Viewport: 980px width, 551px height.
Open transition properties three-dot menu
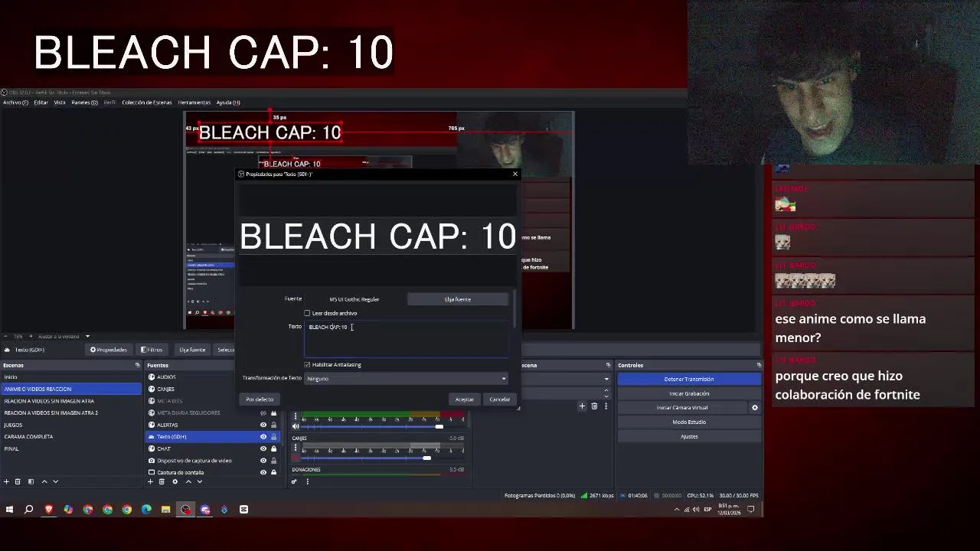pyautogui.click(x=606, y=406)
